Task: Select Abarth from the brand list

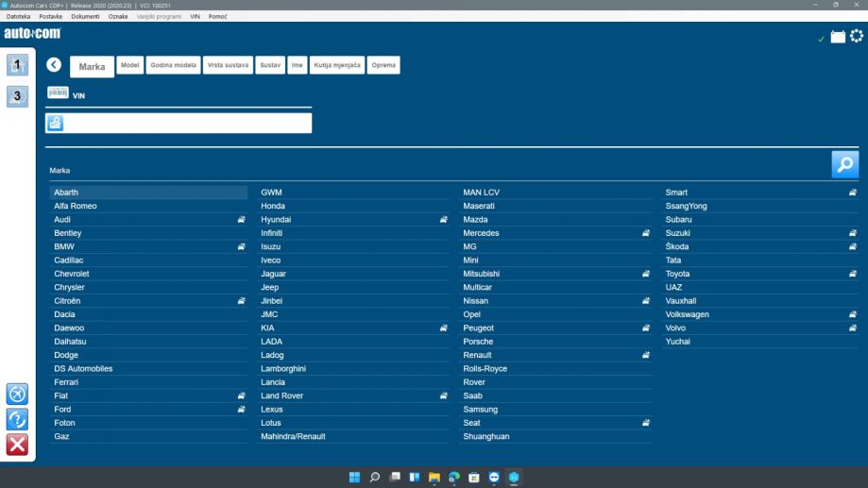Action: pyautogui.click(x=148, y=193)
